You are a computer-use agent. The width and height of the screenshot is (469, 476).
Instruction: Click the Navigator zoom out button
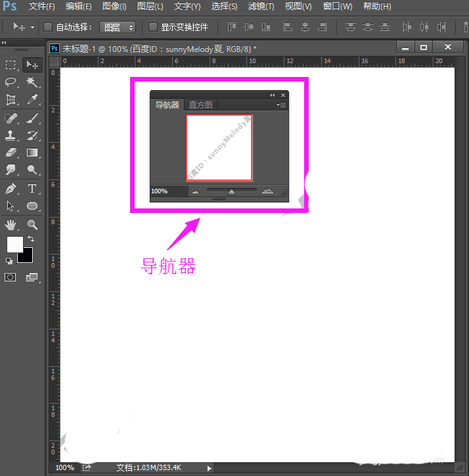(195, 191)
